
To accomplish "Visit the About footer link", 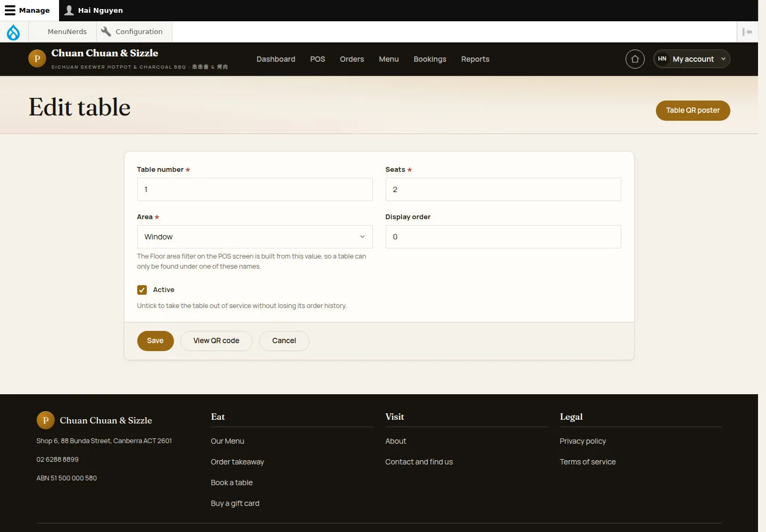I will pyautogui.click(x=396, y=441).
